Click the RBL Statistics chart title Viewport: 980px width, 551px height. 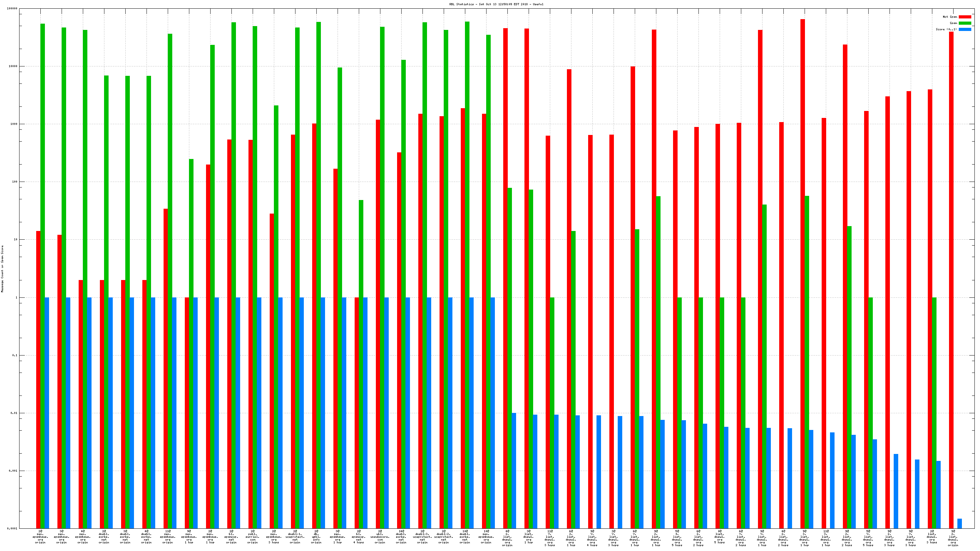(x=496, y=4)
